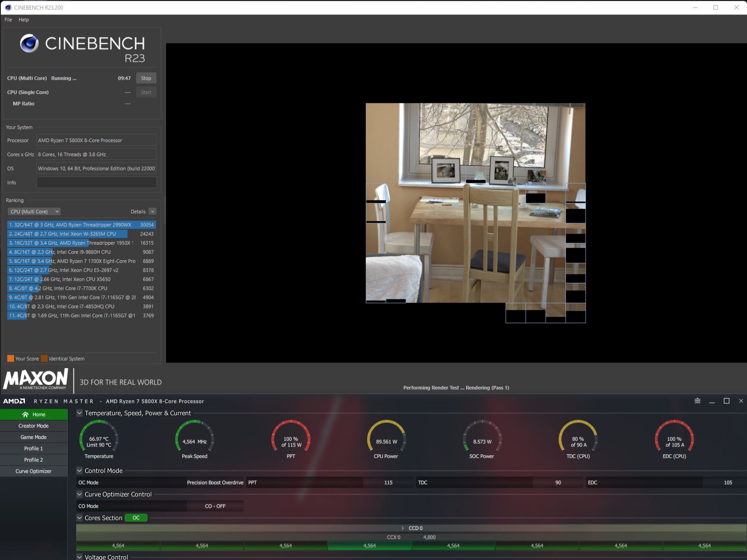Viewport: 747px width, 560px height.
Task: Select ranking row Intel Xeon W-3265M
Action: (x=81, y=234)
